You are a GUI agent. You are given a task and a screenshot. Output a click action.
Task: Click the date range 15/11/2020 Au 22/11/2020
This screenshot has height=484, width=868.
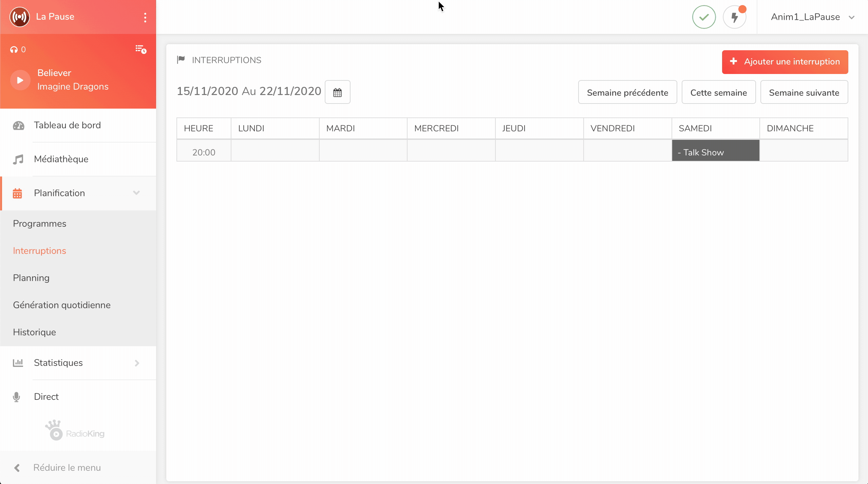coord(249,91)
